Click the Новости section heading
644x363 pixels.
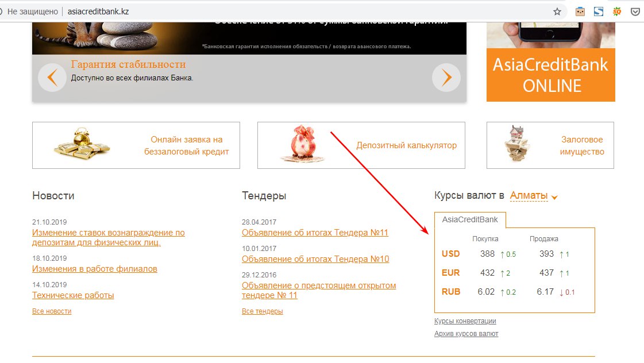click(53, 195)
